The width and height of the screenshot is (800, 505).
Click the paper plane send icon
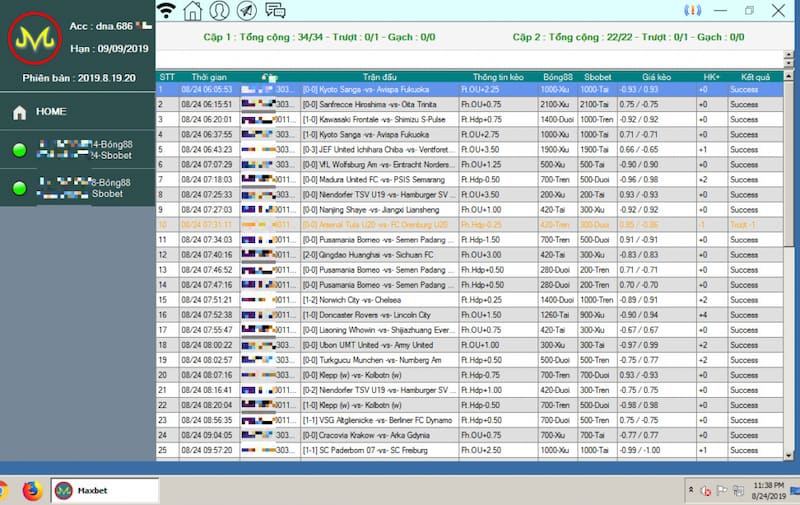[247, 11]
